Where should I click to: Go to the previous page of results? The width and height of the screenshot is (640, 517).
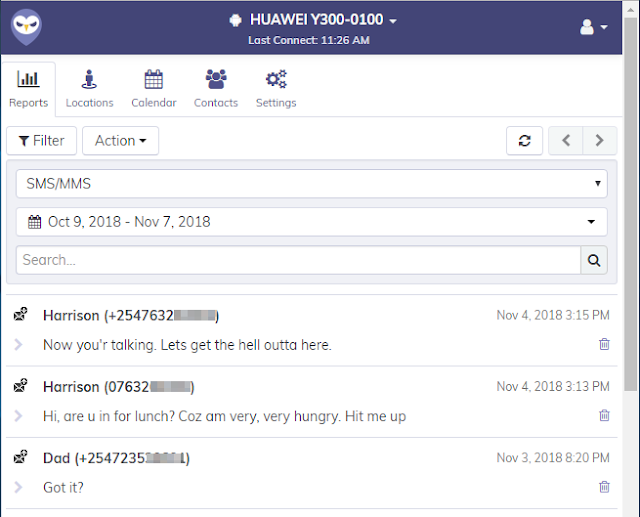click(x=566, y=141)
